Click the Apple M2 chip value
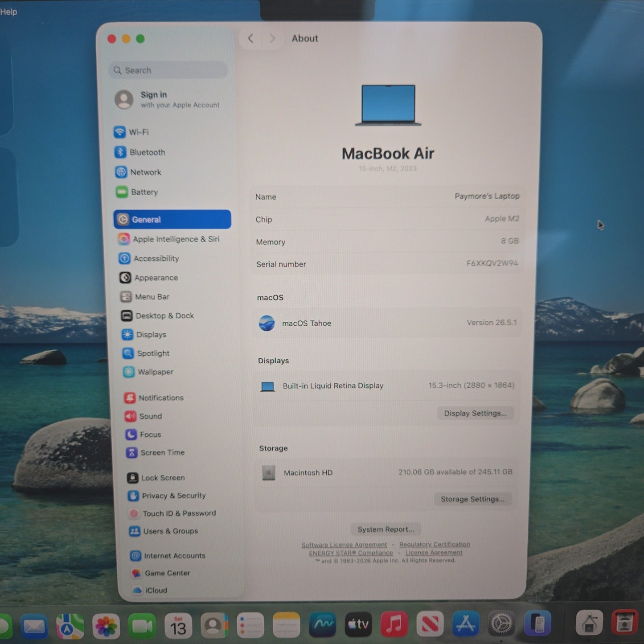 point(502,219)
